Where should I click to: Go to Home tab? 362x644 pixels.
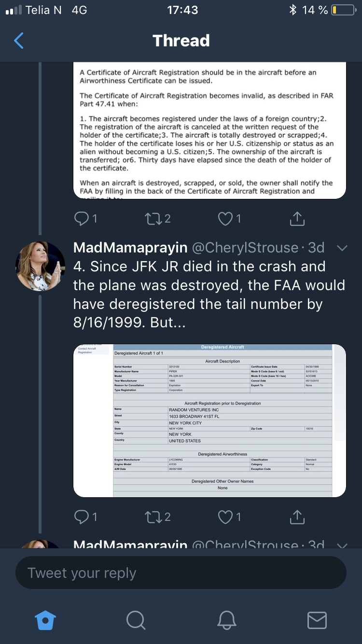point(46,620)
